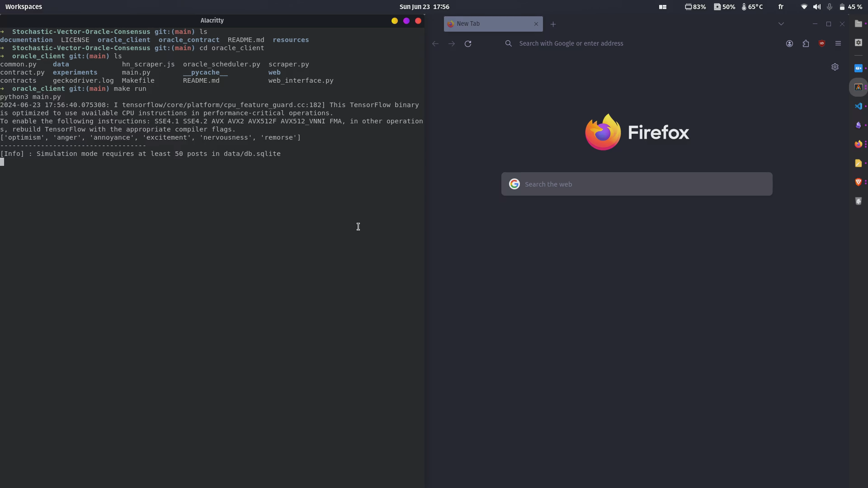Click the documentation directory name in terminal

pyautogui.click(x=26, y=40)
